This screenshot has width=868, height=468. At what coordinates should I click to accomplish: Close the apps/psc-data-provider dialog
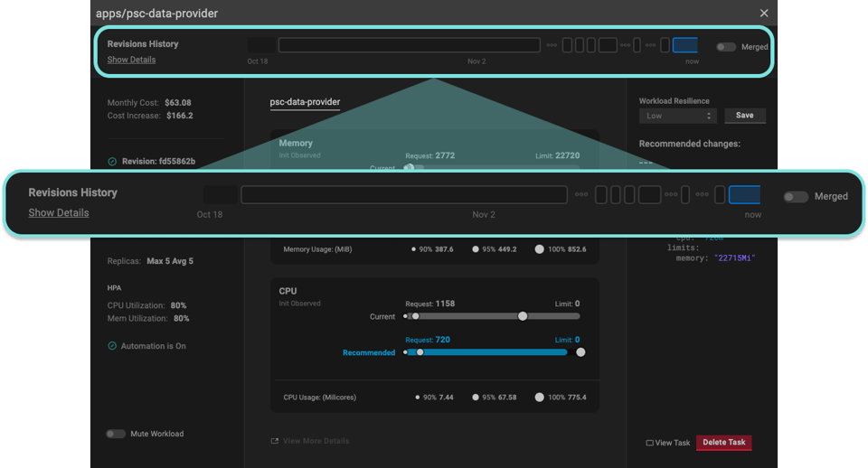pyautogui.click(x=764, y=13)
